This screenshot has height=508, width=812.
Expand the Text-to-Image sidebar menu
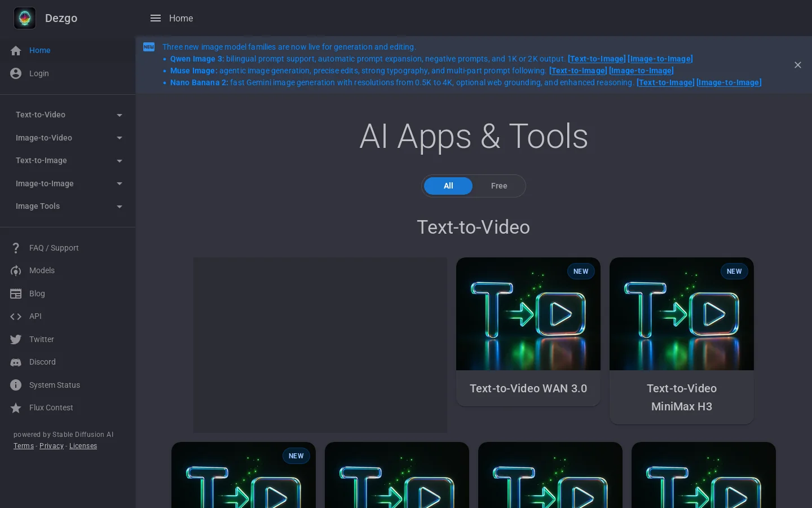click(x=68, y=160)
